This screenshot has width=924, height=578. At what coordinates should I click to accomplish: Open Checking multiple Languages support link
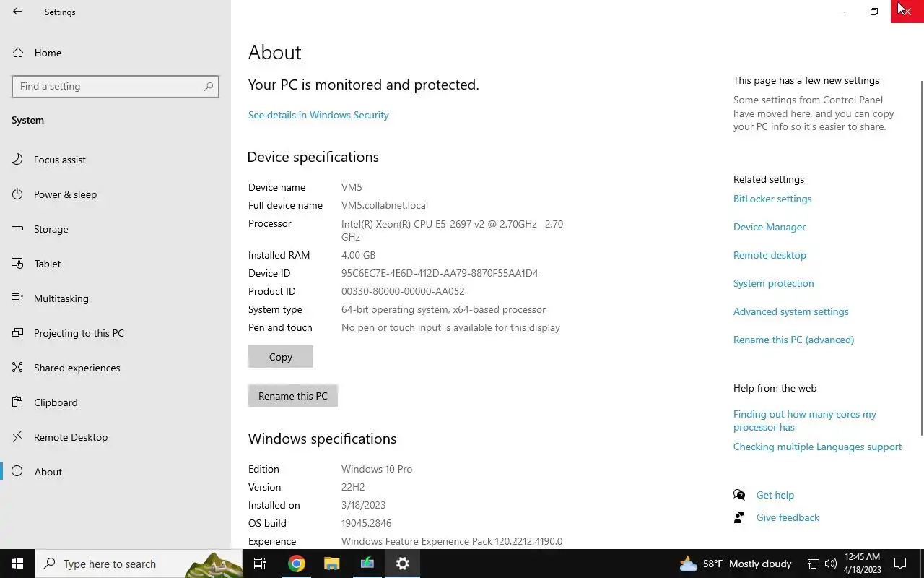point(817,447)
